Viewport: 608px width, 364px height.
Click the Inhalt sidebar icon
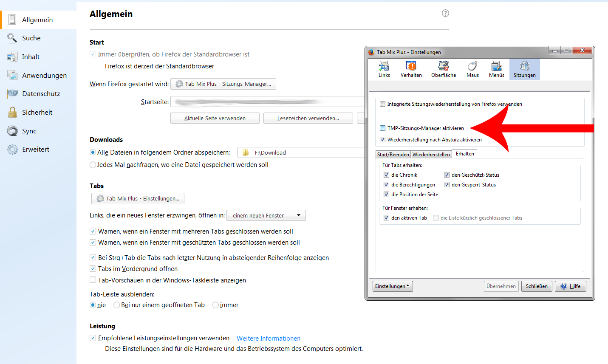(x=12, y=56)
